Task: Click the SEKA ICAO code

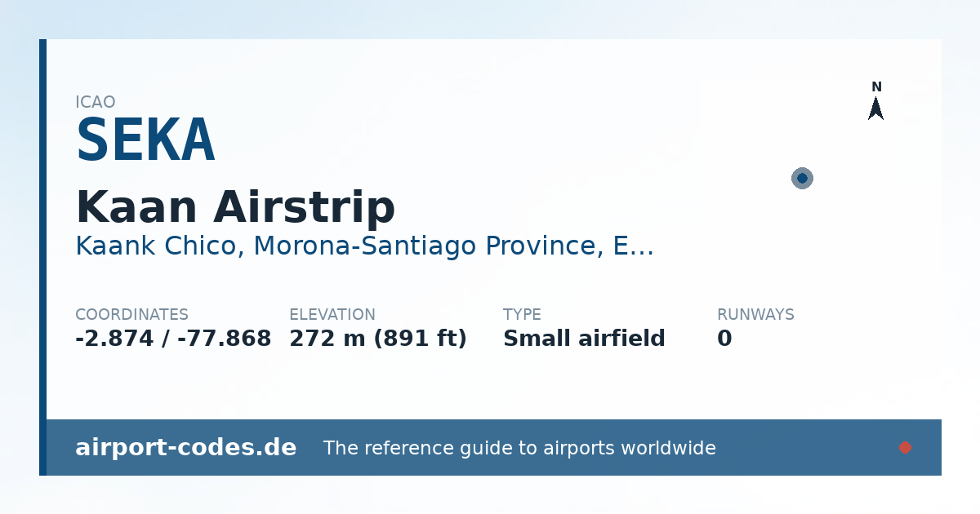Action: point(145,140)
